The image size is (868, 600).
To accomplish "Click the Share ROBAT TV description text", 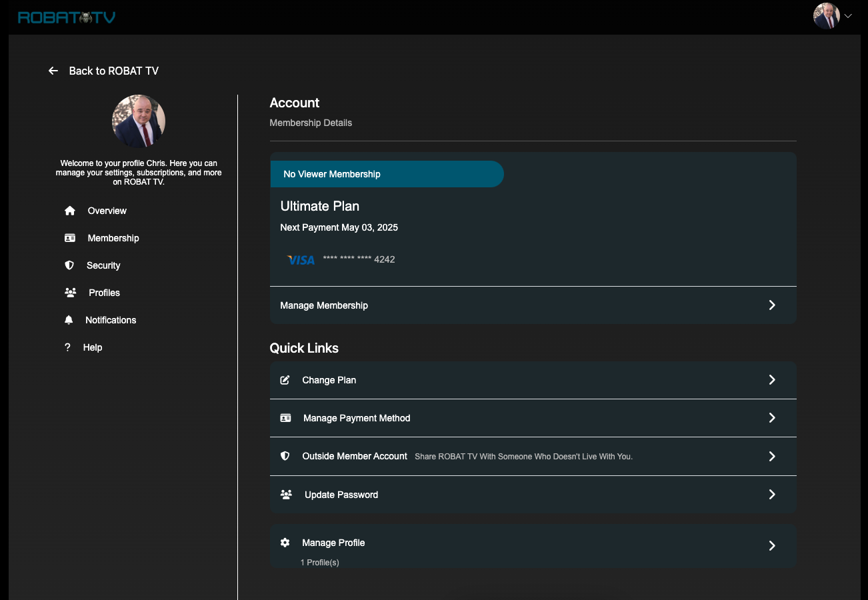I will 523,457.
